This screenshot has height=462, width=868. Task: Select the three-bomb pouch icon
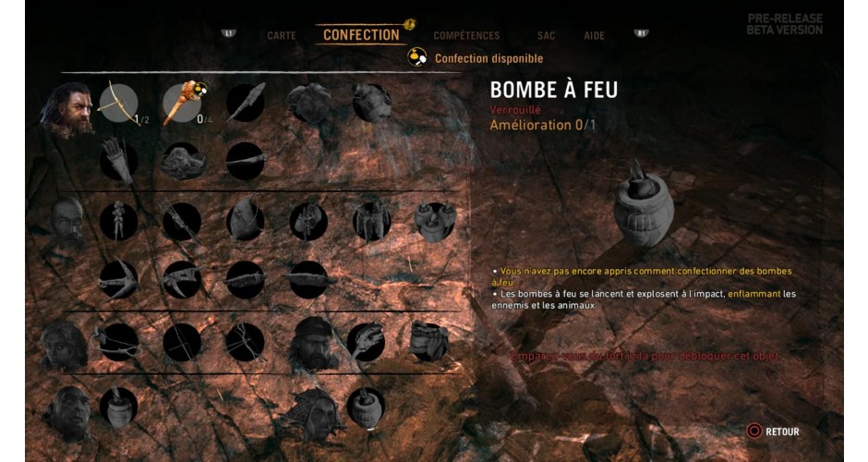(x=435, y=222)
